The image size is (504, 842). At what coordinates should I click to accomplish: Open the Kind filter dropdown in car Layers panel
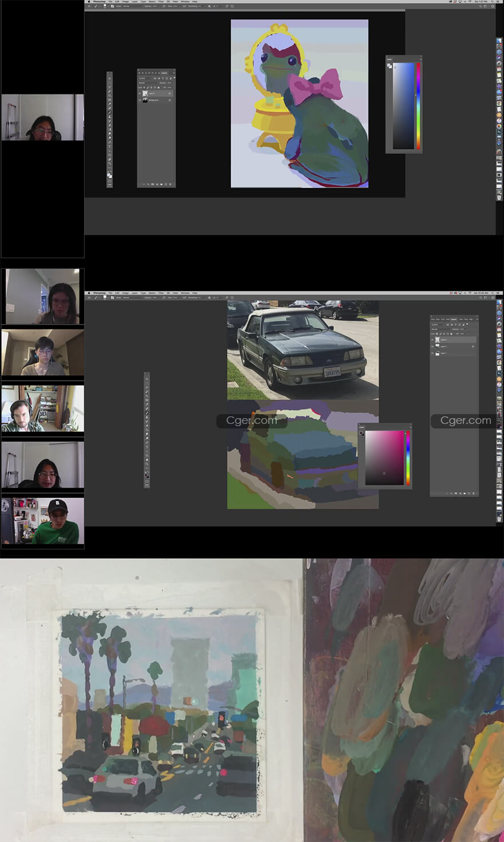click(438, 325)
